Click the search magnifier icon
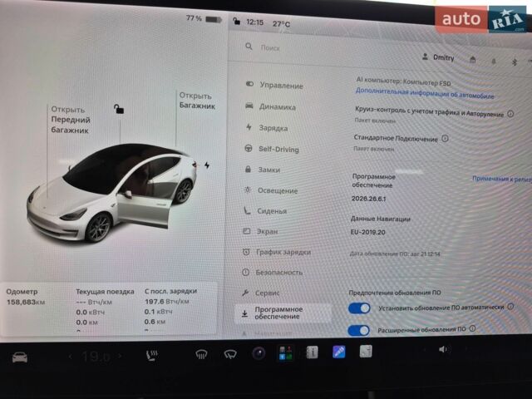Screen dimensions: 532x399 [249, 47]
